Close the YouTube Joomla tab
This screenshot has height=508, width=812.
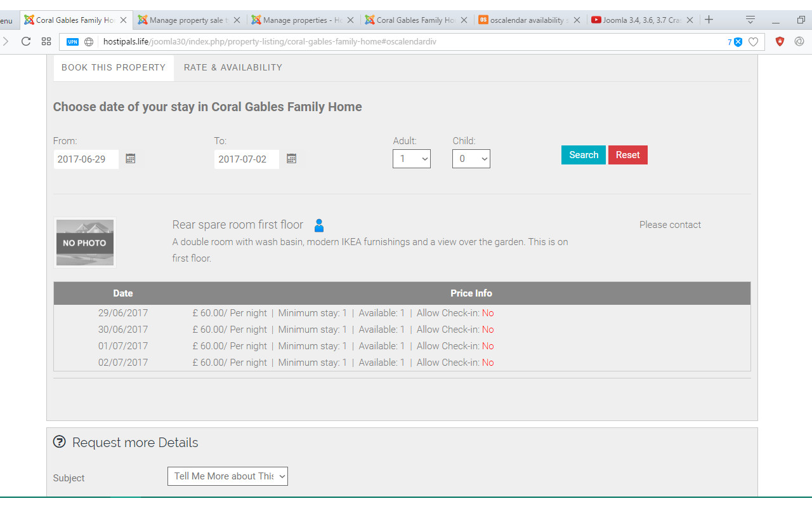point(690,20)
